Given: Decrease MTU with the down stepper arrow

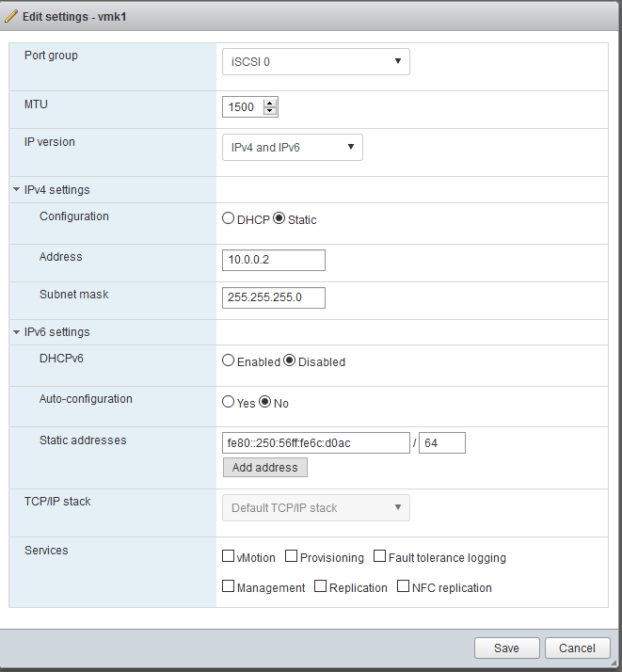Looking at the screenshot, I should tap(269, 110).
